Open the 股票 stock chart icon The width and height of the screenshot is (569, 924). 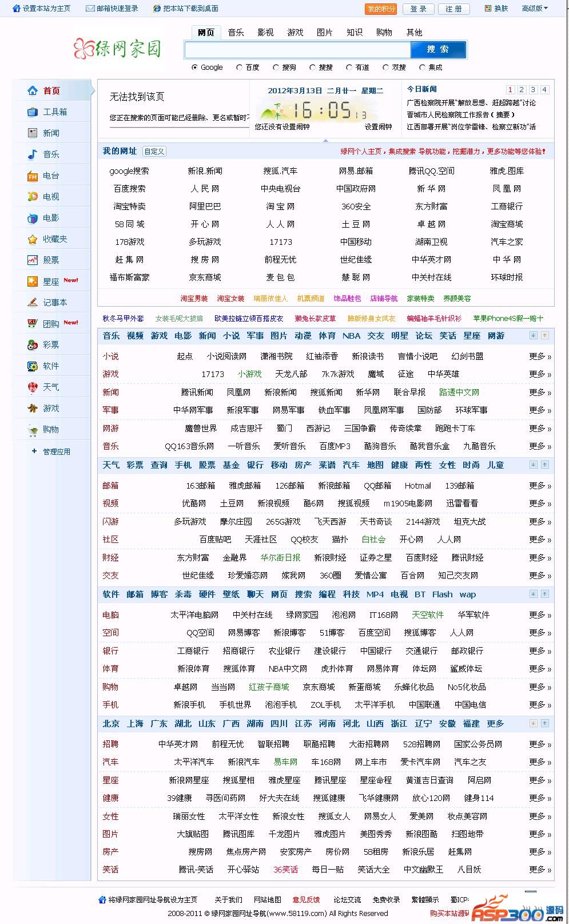[33, 260]
